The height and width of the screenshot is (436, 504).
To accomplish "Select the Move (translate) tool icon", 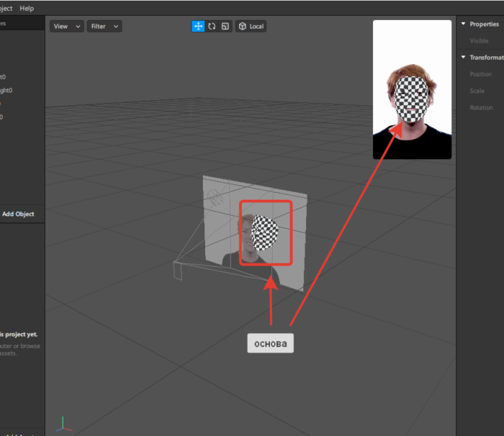I will click(x=197, y=27).
